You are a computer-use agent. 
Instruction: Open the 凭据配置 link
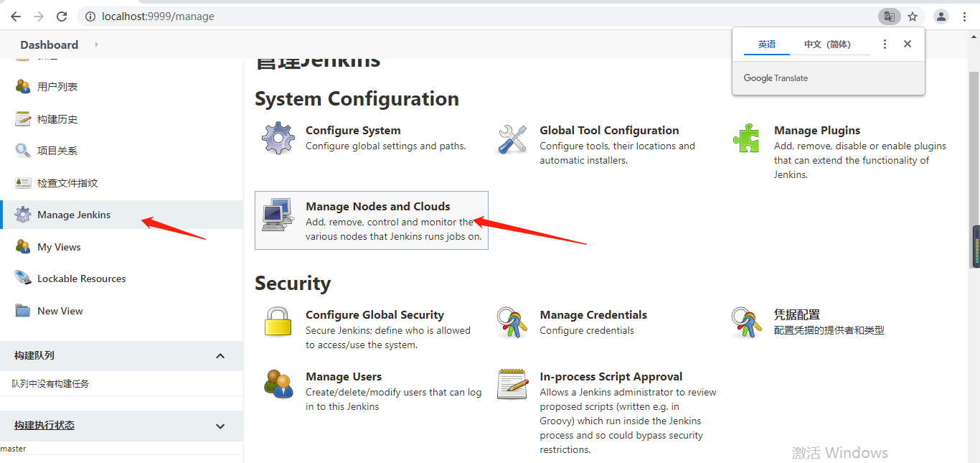(797, 314)
